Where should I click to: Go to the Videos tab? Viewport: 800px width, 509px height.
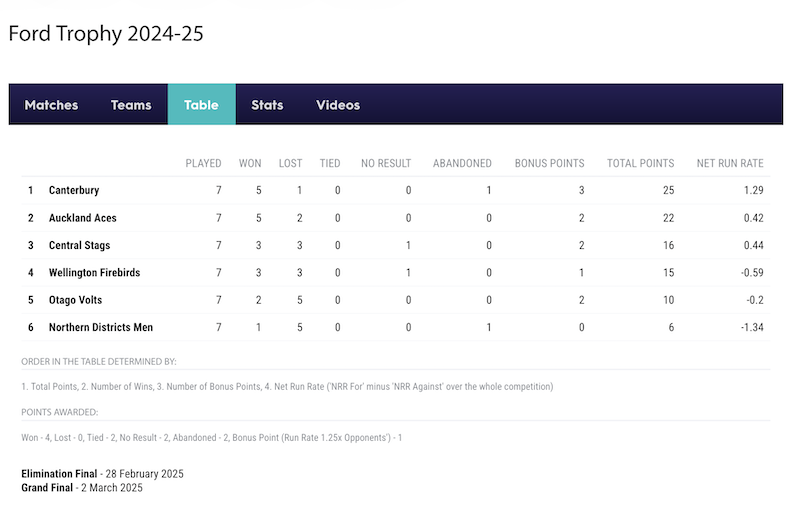pyautogui.click(x=338, y=105)
